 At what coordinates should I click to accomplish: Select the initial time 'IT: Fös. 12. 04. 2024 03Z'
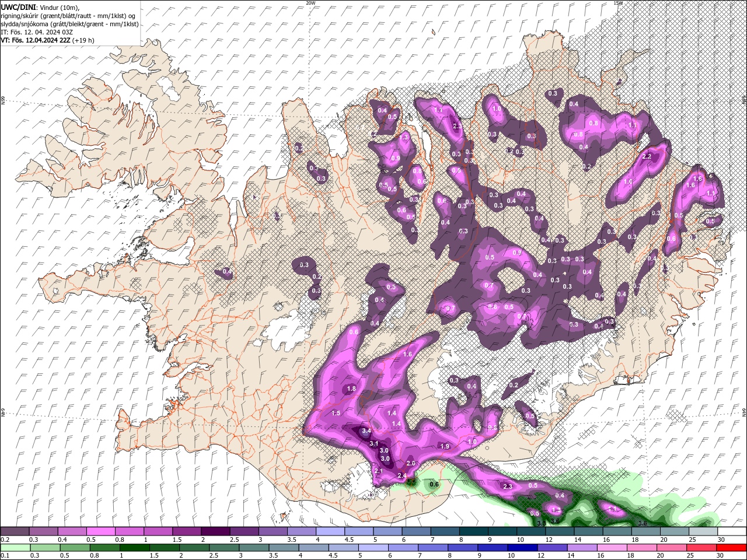[x=36, y=32]
